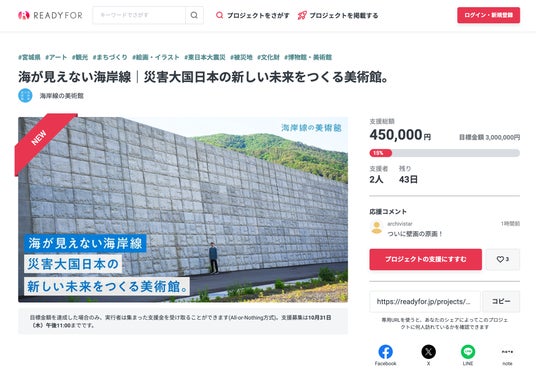Viewport: 536px width, 376px height.
Task: Click the archivistar commenter avatar
Action: pos(376,228)
